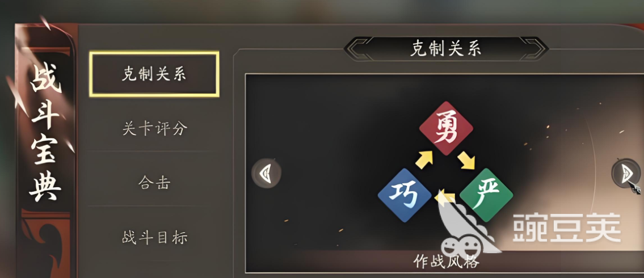
Task: Select the blue 巧 diamond icon
Action: click(x=405, y=195)
